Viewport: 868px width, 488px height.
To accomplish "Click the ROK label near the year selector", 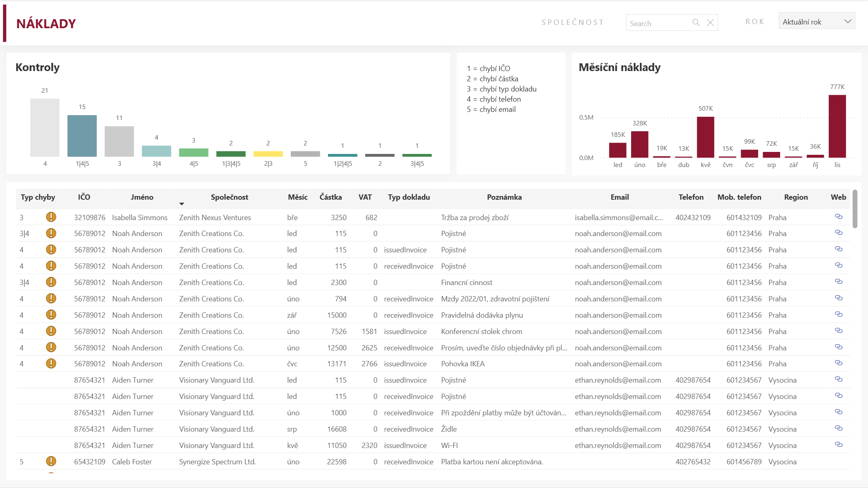I will click(754, 21).
